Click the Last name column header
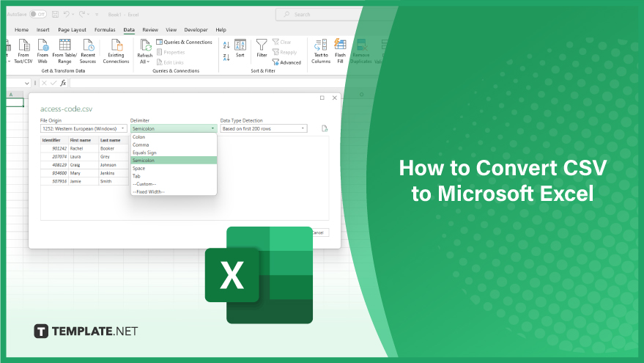Screen dimensions: 644x363 tap(114, 140)
